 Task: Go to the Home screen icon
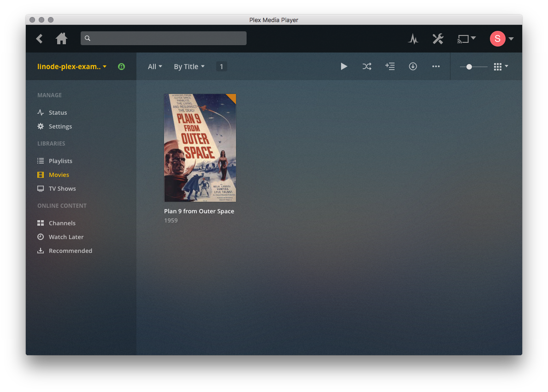pyautogui.click(x=61, y=39)
